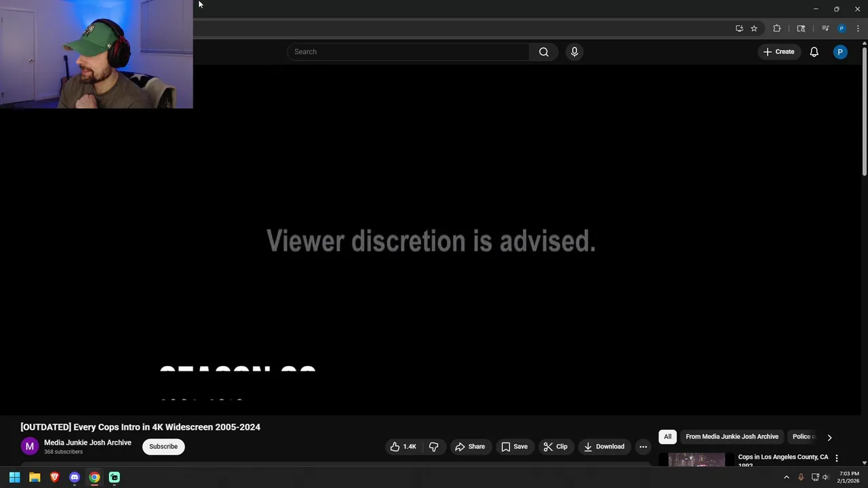Open Media Junkie Josh Archive channel name
Image resolution: width=868 pixels, height=488 pixels.
pos(87,443)
